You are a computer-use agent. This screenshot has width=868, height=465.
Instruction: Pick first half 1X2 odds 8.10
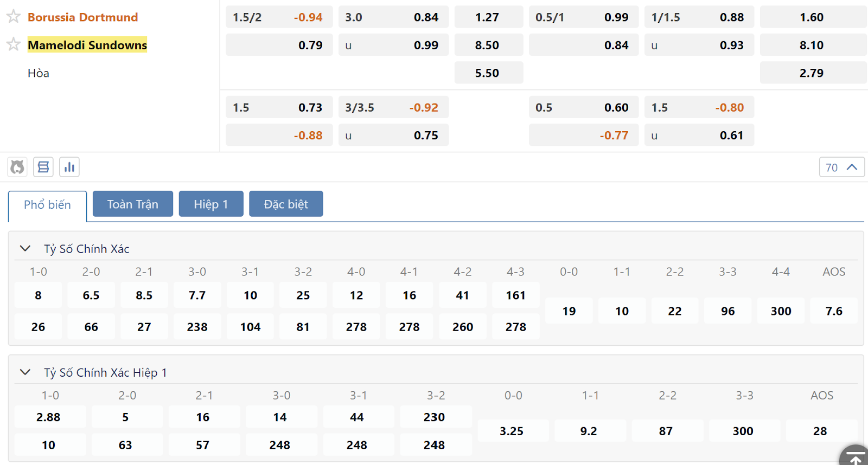(813, 45)
